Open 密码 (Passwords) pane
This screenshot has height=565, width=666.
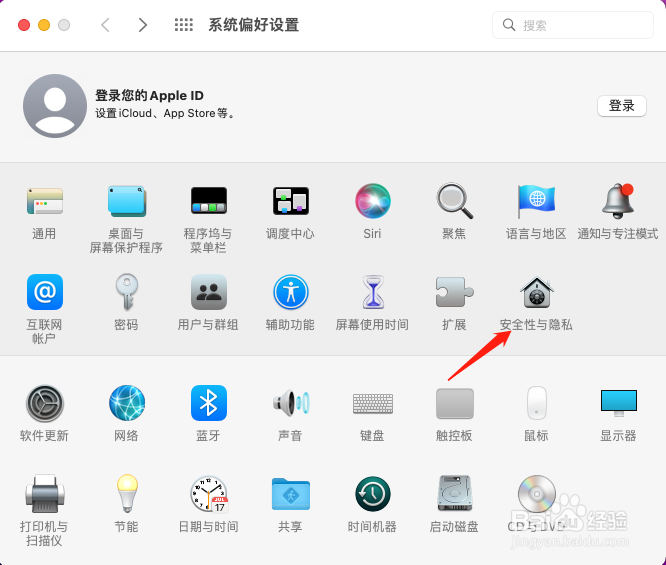pyautogui.click(x=127, y=292)
